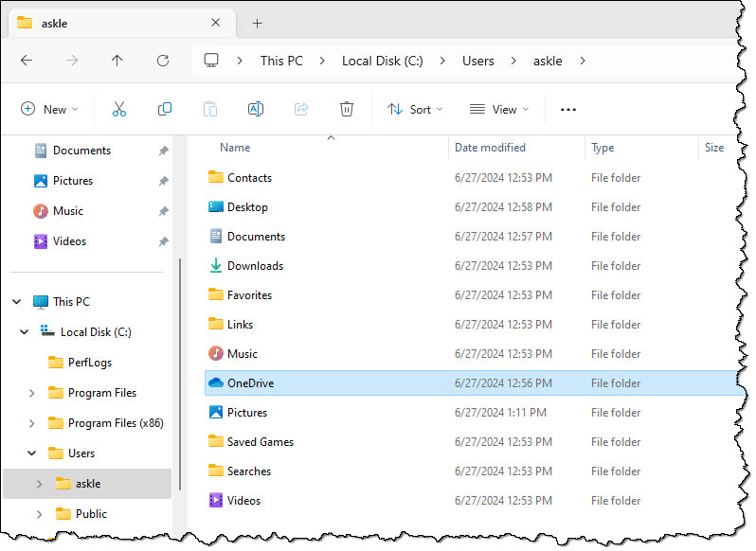Click the Rename icon in toolbar
Image resolution: width=756 pixels, height=551 pixels.
click(x=256, y=109)
